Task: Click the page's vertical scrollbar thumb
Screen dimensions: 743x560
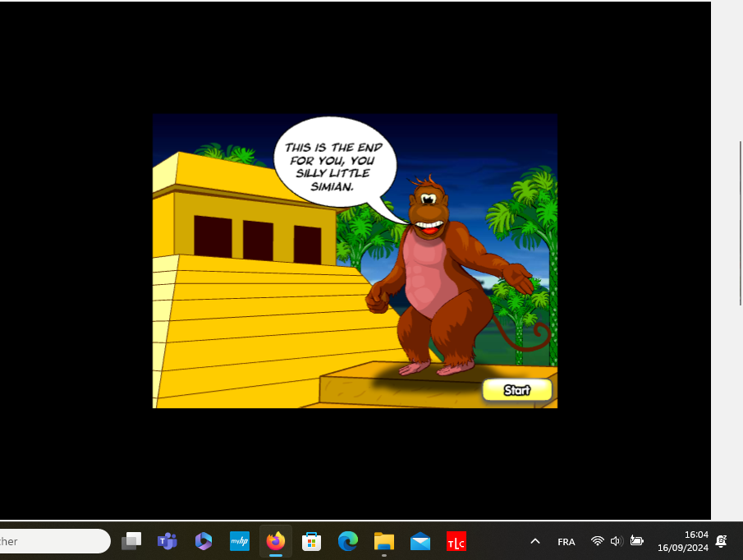Action: tap(741, 223)
